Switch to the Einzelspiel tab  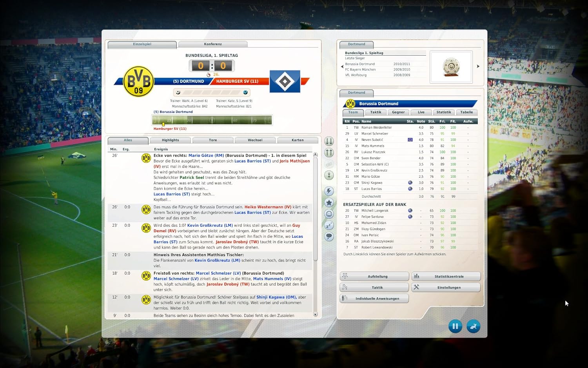point(142,44)
